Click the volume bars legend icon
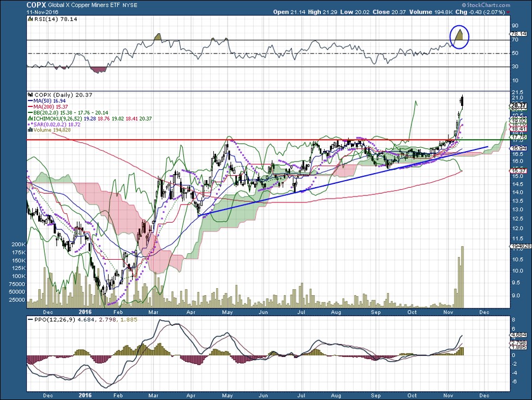This screenshot has height=400, width=532. point(30,130)
